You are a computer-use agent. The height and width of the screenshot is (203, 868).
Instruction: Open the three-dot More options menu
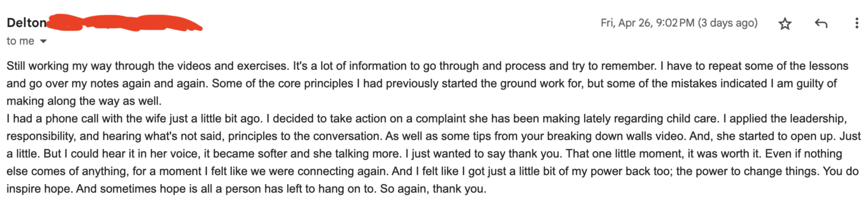click(x=857, y=23)
